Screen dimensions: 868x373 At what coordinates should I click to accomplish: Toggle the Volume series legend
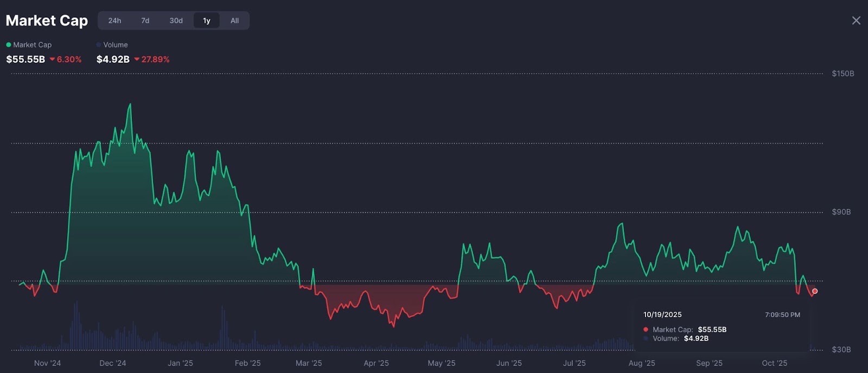[x=99, y=45]
